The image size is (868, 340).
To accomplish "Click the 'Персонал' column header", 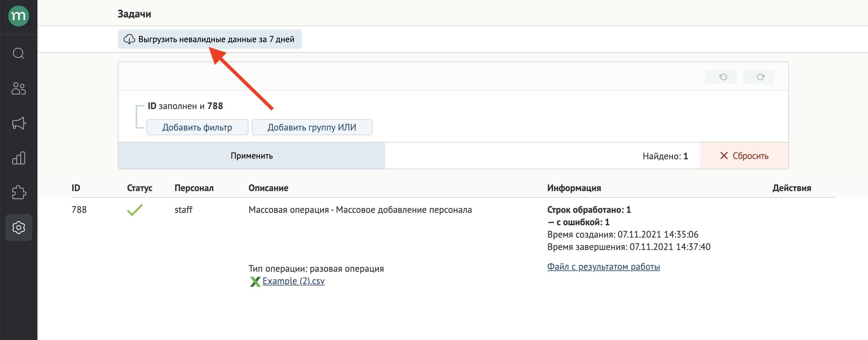I will [x=194, y=188].
